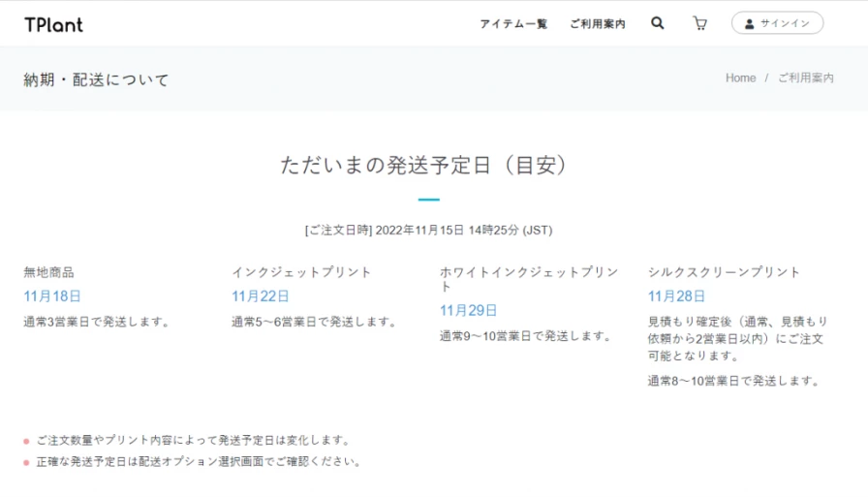Click the 無地商品 column heading
868x497 pixels.
[x=48, y=272]
